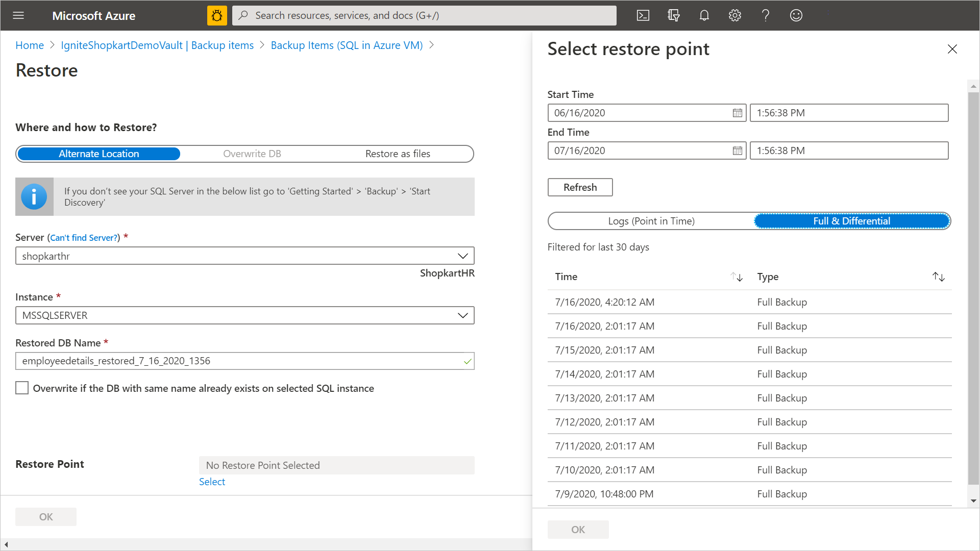Image resolution: width=980 pixels, height=551 pixels.
Task: Click the Refresh button to update results
Action: click(580, 187)
